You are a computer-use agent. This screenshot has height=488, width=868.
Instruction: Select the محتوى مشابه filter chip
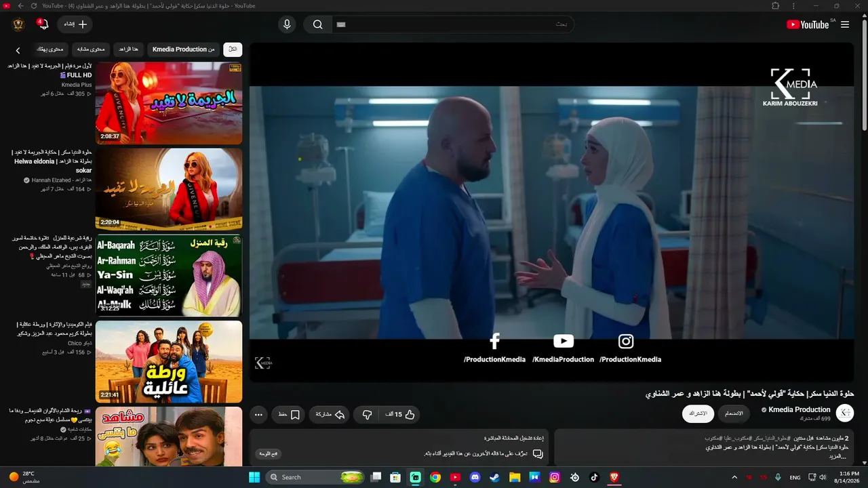[x=91, y=49]
